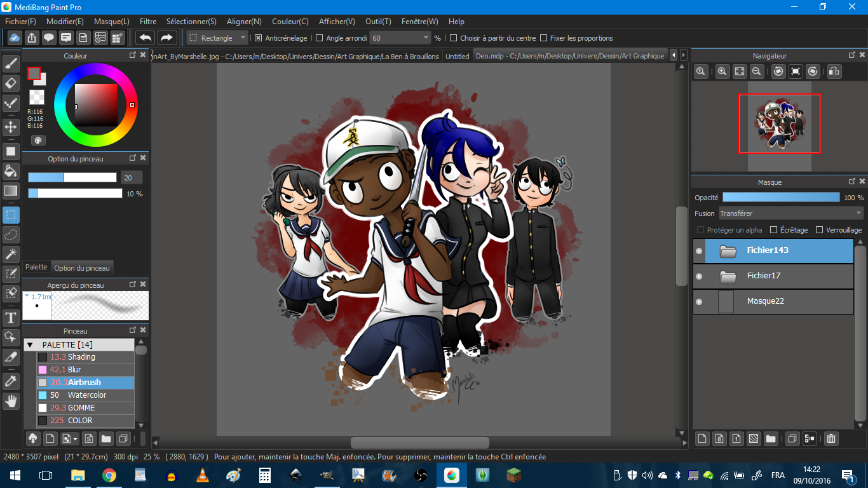This screenshot has height=488, width=868.
Task: Select the Eyedropper tool
Action: tap(11, 381)
